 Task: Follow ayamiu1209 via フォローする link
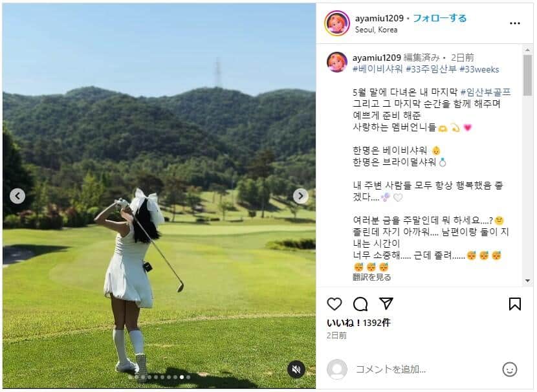(x=440, y=18)
